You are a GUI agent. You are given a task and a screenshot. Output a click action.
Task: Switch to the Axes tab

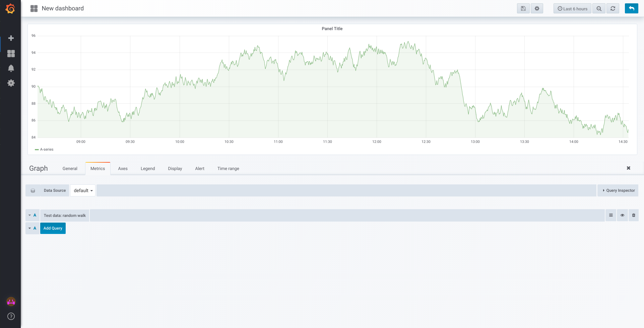123,168
